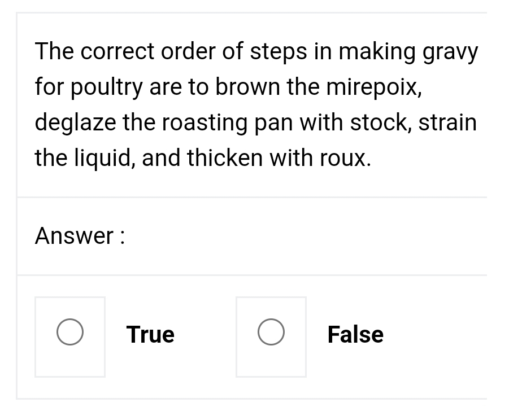Click the False option label
Viewport: 509px width, 420px height.
[x=355, y=334]
